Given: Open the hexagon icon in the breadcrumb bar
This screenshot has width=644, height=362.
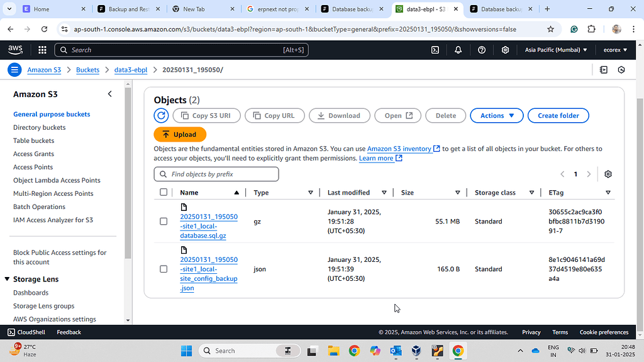Looking at the screenshot, I should tap(621, 70).
